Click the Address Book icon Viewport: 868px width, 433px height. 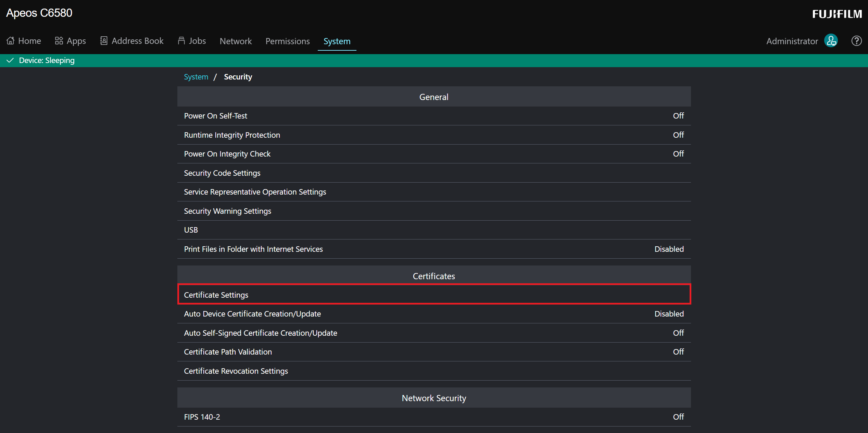(x=104, y=41)
